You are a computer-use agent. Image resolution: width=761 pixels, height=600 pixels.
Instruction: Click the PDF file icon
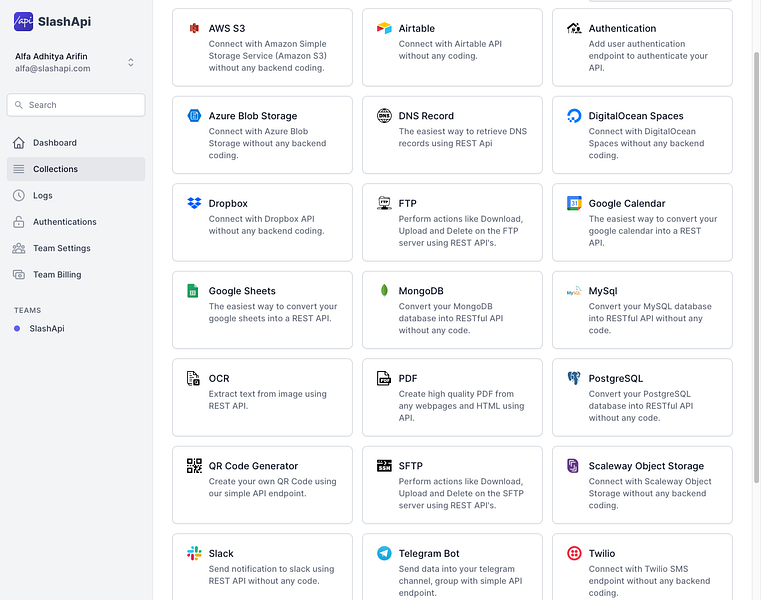384,378
